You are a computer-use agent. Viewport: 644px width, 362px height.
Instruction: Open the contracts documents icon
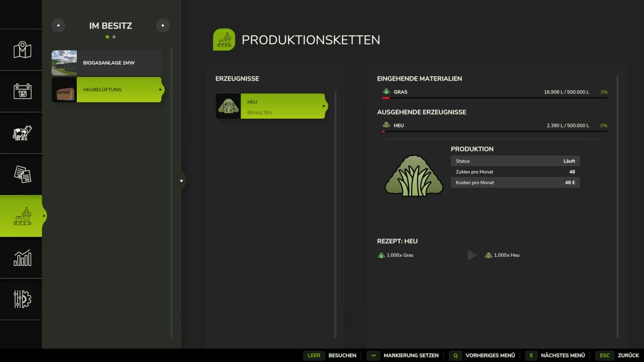click(x=22, y=174)
